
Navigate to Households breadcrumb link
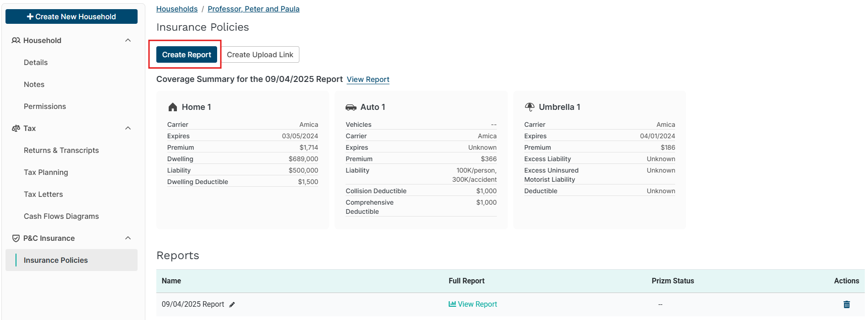[177, 9]
